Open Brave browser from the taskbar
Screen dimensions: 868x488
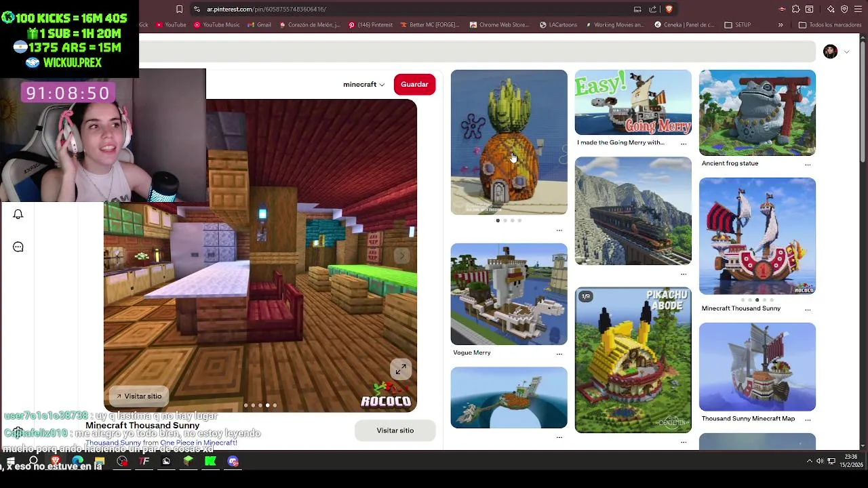56,462
